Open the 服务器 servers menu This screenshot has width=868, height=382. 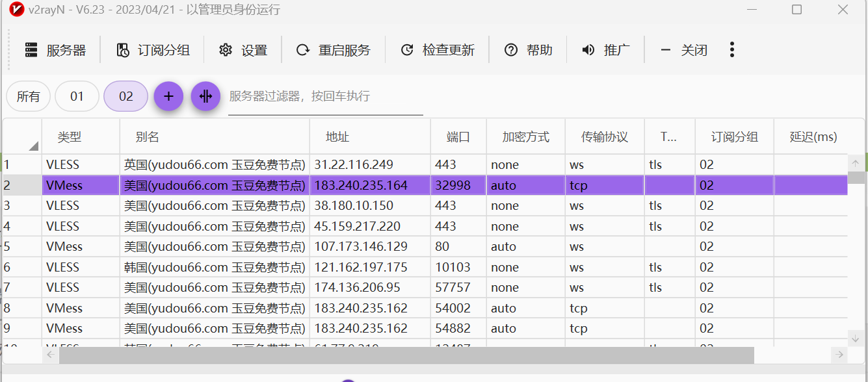pos(55,50)
